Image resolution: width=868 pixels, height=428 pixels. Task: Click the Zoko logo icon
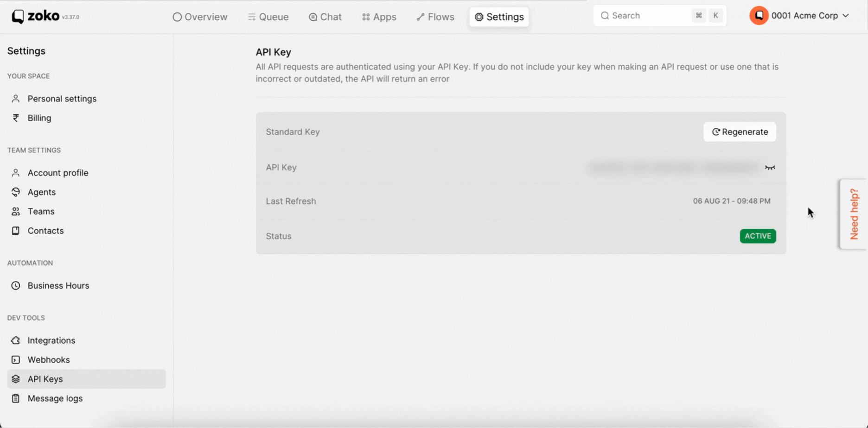tap(18, 16)
